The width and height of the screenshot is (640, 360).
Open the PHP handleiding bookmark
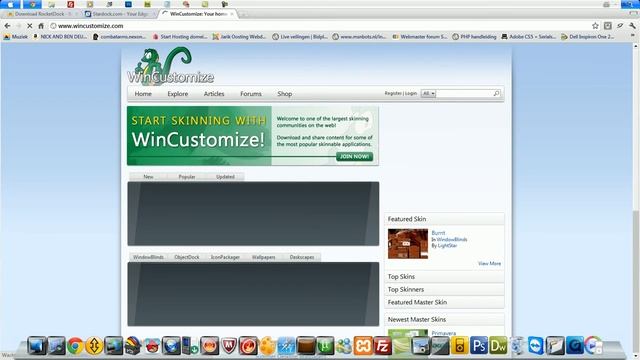[x=474, y=37]
